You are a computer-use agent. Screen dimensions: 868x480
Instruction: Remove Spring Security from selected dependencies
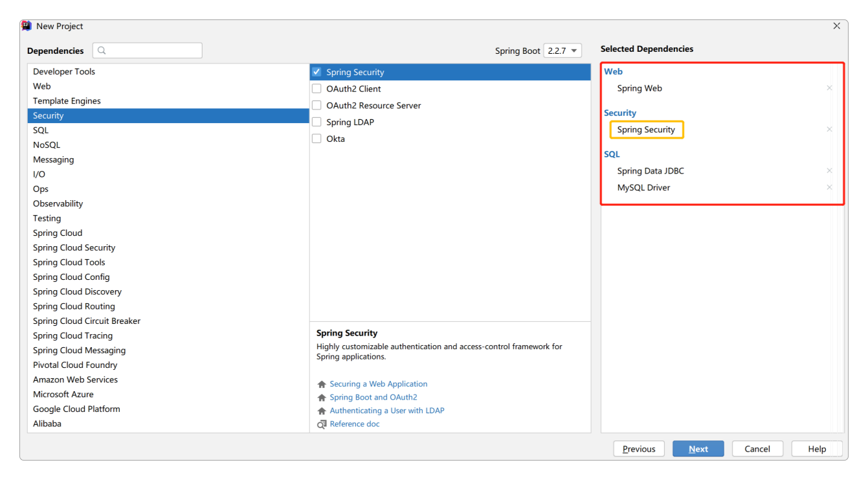click(829, 130)
